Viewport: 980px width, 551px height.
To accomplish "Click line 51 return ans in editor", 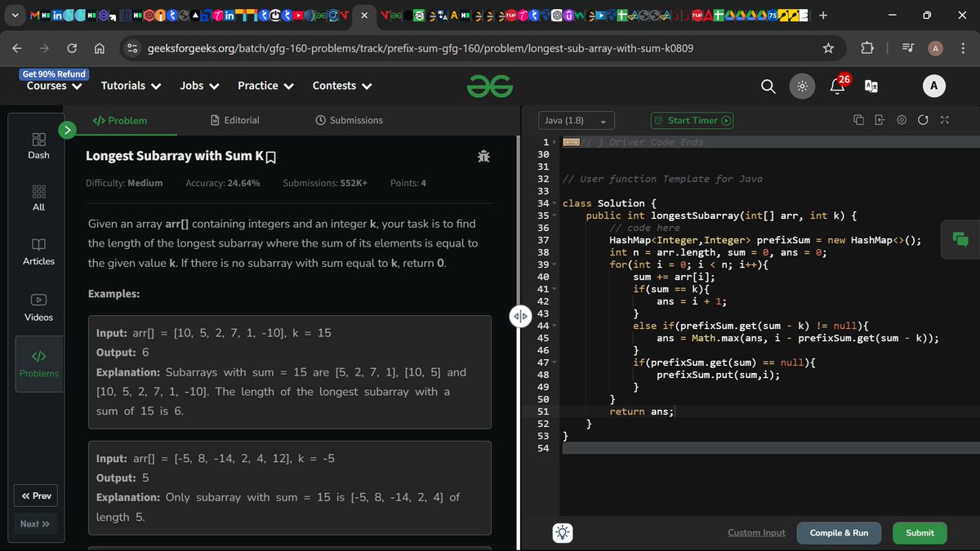I will pos(641,411).
